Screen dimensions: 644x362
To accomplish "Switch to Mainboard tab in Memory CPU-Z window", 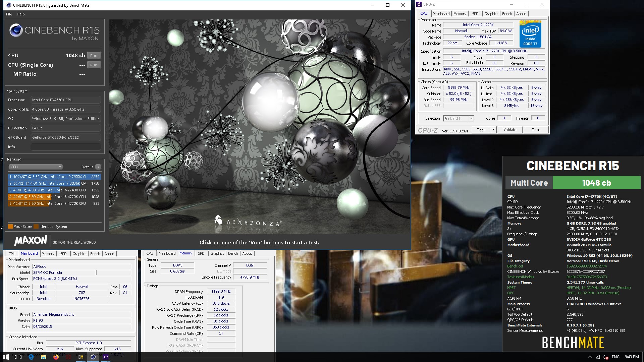I will click(167, 253).
